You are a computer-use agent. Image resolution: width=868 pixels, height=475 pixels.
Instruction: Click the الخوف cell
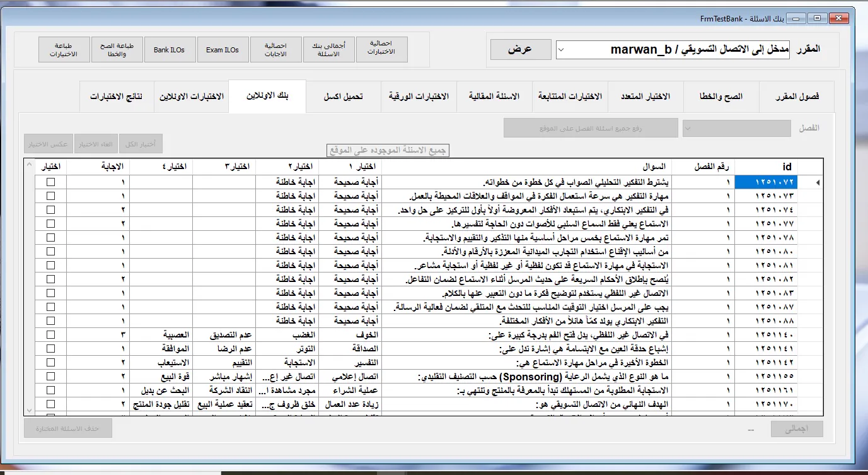350,334
